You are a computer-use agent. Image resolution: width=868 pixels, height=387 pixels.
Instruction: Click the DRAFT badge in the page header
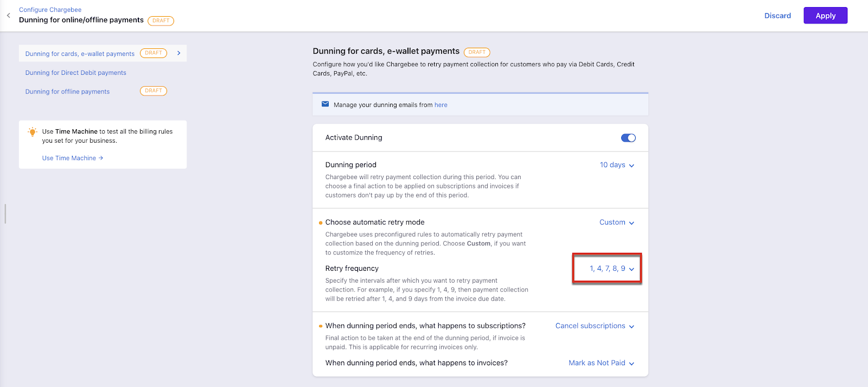[x=161, y=21]
